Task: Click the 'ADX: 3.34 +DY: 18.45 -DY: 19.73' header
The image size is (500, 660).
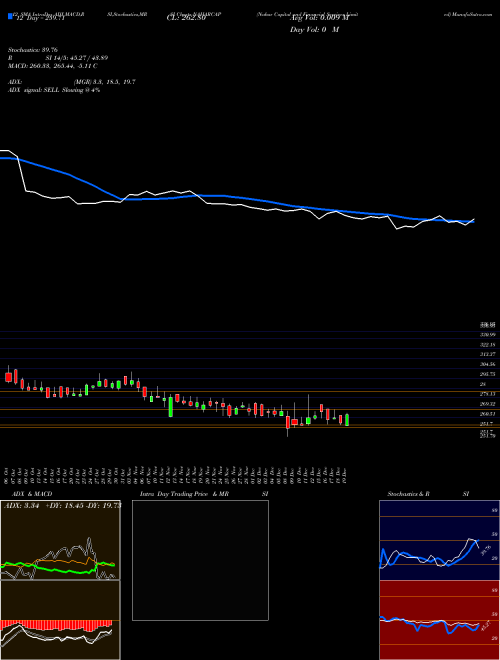Action: [62, 506]
